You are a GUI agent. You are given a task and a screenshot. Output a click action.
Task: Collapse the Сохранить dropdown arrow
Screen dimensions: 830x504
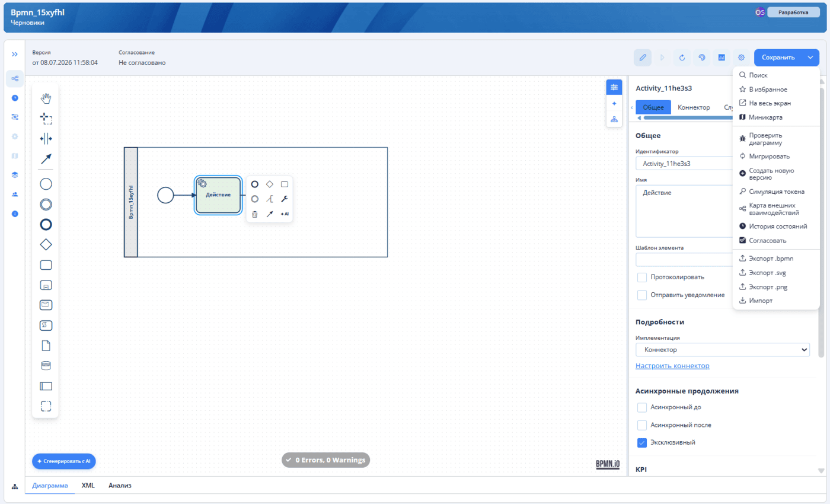[810, 58]
